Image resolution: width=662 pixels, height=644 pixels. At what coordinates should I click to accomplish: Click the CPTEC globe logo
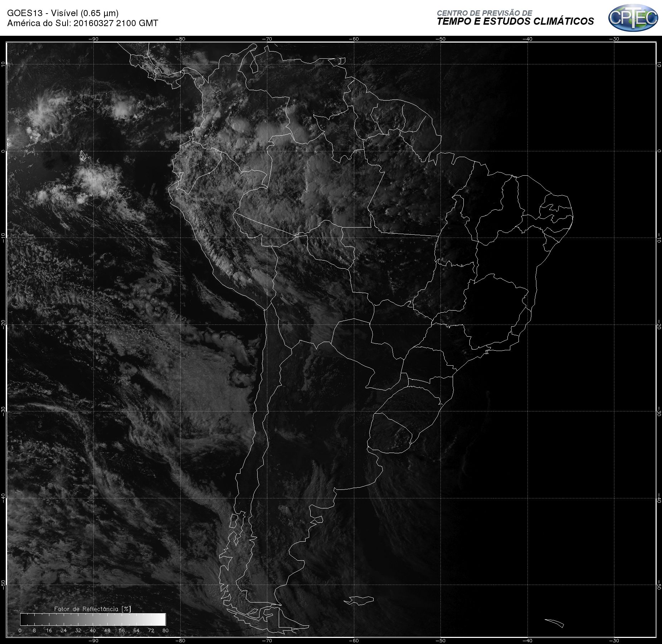pos(633,18)
